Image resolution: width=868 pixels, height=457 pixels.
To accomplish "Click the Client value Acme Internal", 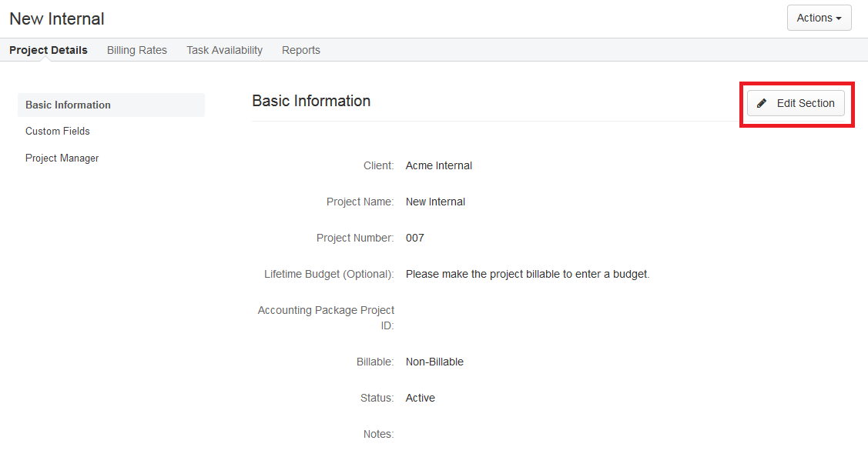I will click(x=438, y=165).
